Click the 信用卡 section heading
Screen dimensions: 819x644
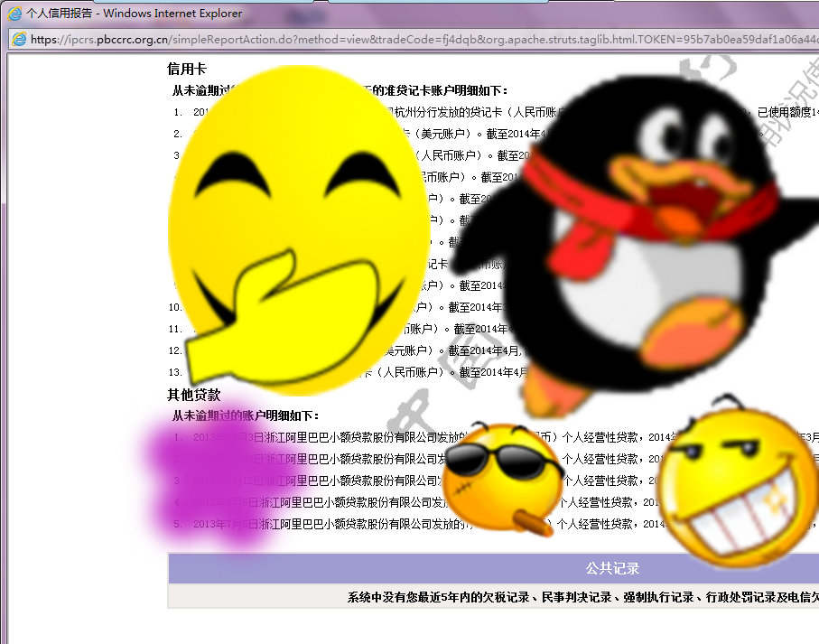pos(187,69)
